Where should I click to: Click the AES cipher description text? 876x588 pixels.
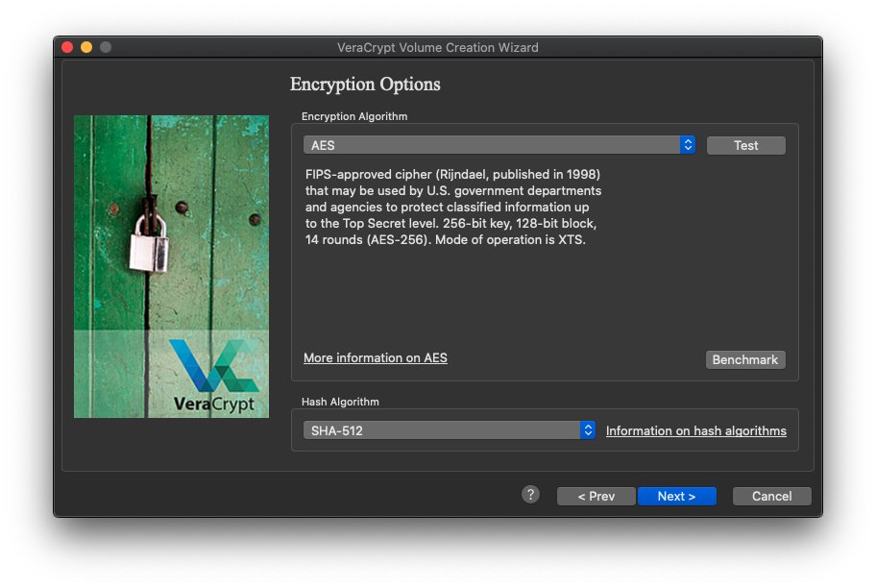click(x=453, y=207)
